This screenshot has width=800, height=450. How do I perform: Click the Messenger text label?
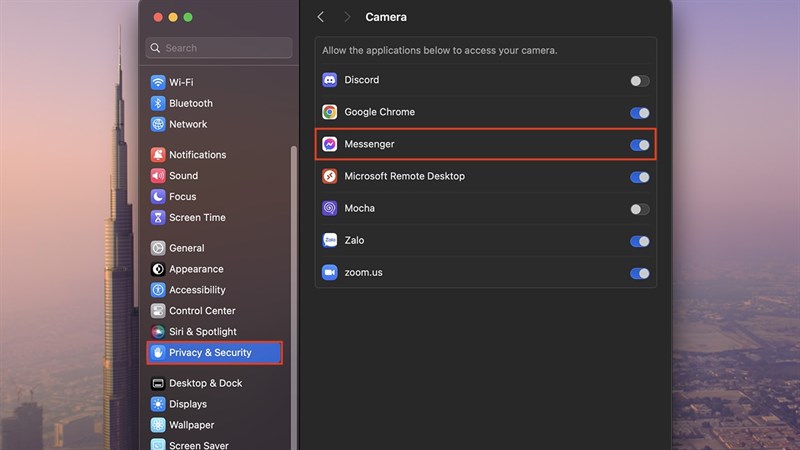click(369, 144)
